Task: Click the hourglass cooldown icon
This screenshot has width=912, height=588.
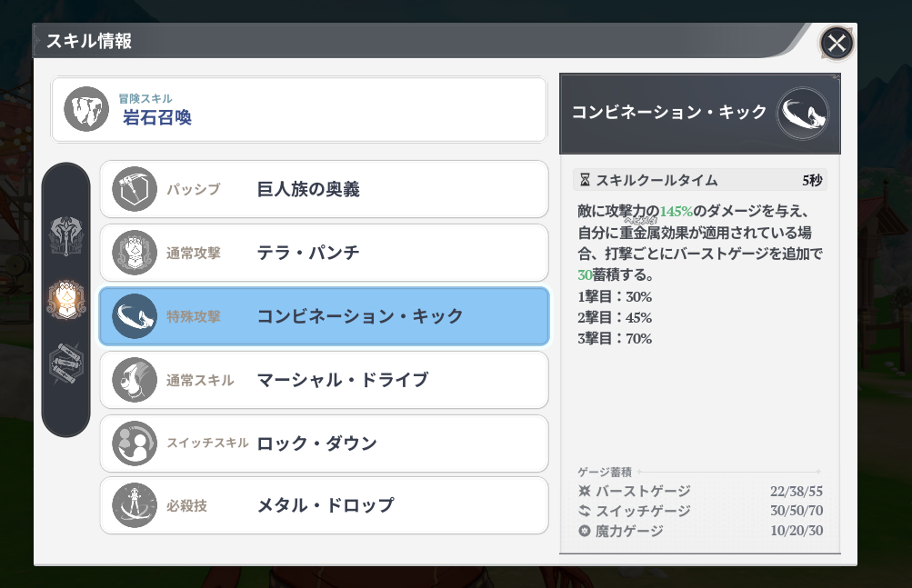Action: click(x=585, y=180)
